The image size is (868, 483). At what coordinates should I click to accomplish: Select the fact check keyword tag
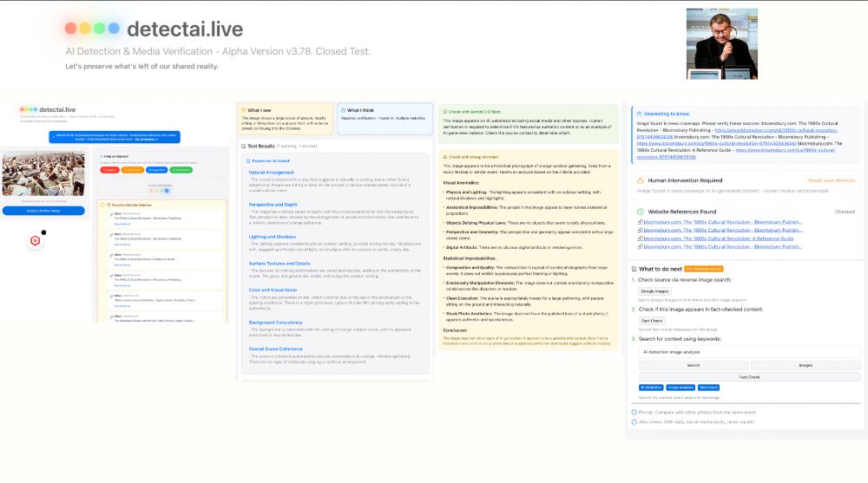[x=708, y=388]
